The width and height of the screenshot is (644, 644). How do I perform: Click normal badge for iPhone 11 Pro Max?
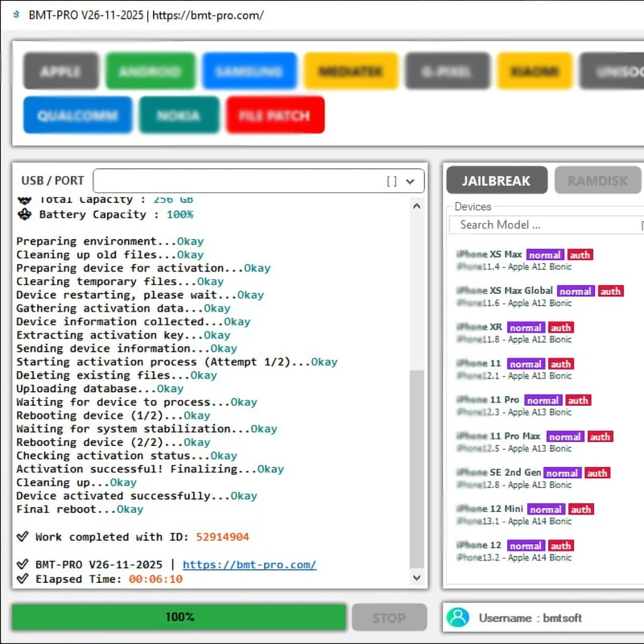[565, 436]
